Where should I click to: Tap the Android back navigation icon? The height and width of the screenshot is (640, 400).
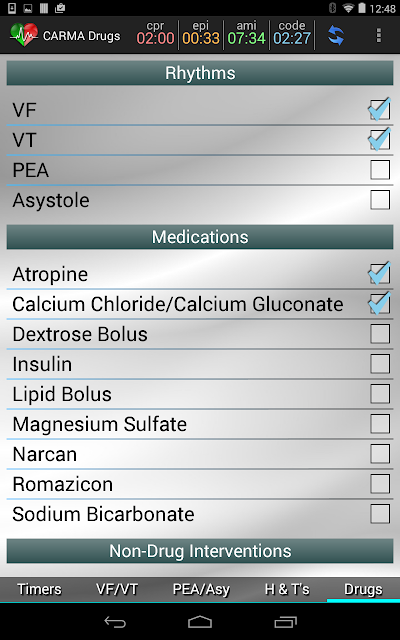115,622
